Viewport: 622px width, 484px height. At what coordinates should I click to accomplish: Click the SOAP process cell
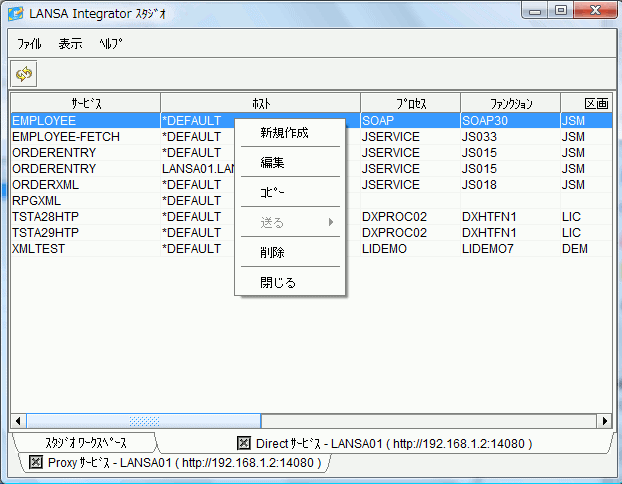point(411,121)
